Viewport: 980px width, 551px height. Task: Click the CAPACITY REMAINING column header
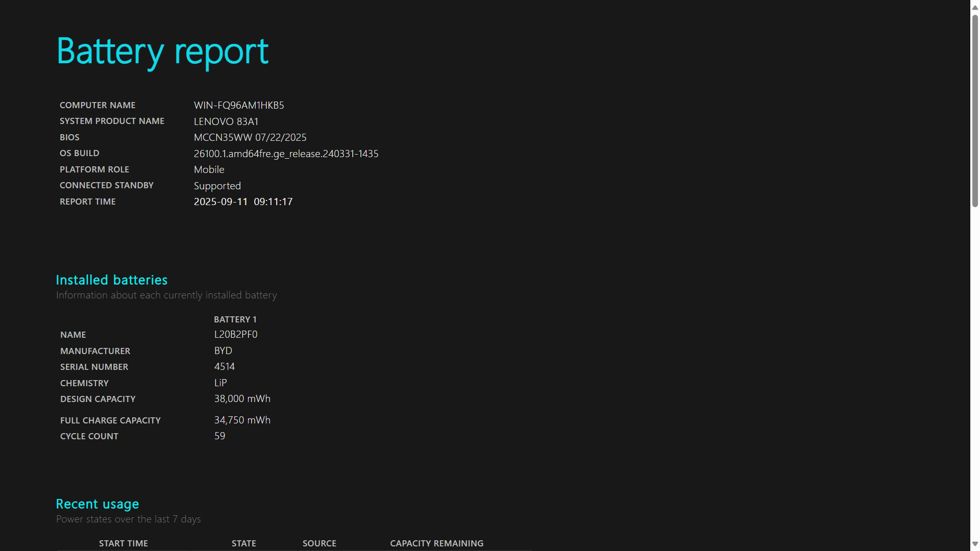pyautogui.click(x=436, y=543)
